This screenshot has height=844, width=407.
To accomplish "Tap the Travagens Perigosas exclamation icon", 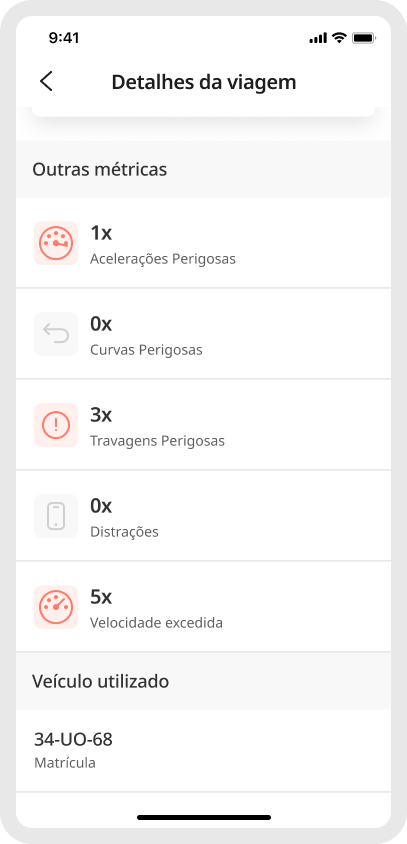I will [x=56, y=425].
